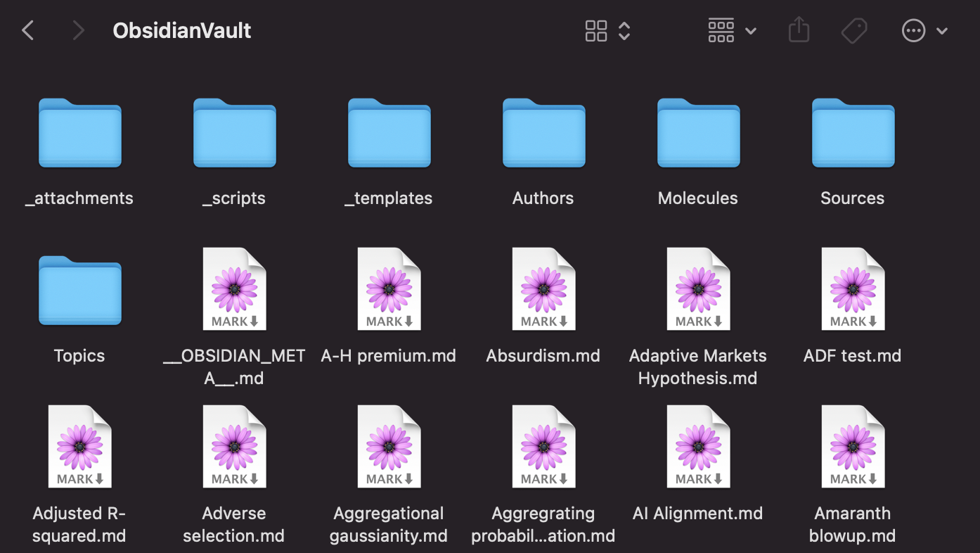Select the Aggregational gaussianity.md file icon
980x553 pixels.
pos(389,447)
